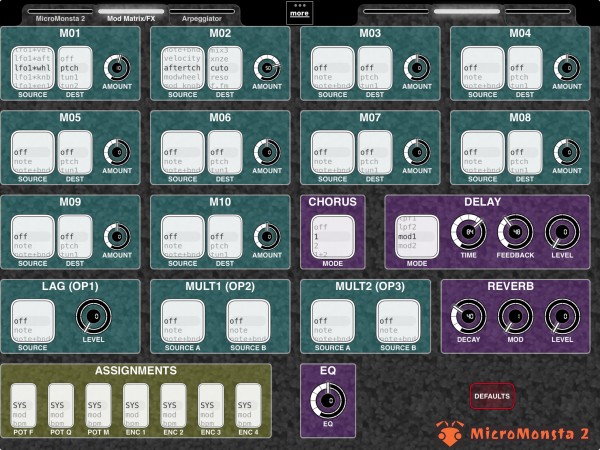This screenshot has height=450, width=600.
Task: Click the M08 AMOUNT knob
Action: 567,152
